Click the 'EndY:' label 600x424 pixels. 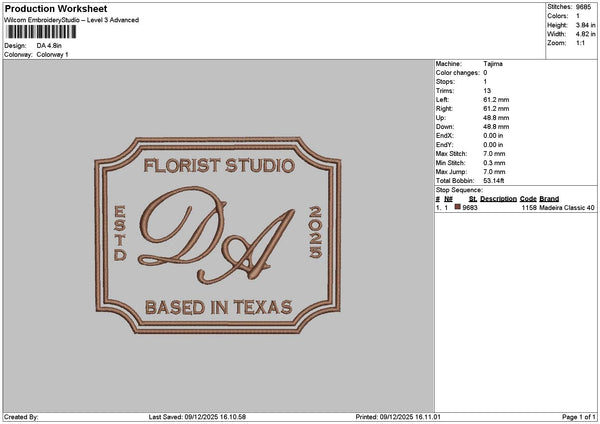tap(445, 145)
